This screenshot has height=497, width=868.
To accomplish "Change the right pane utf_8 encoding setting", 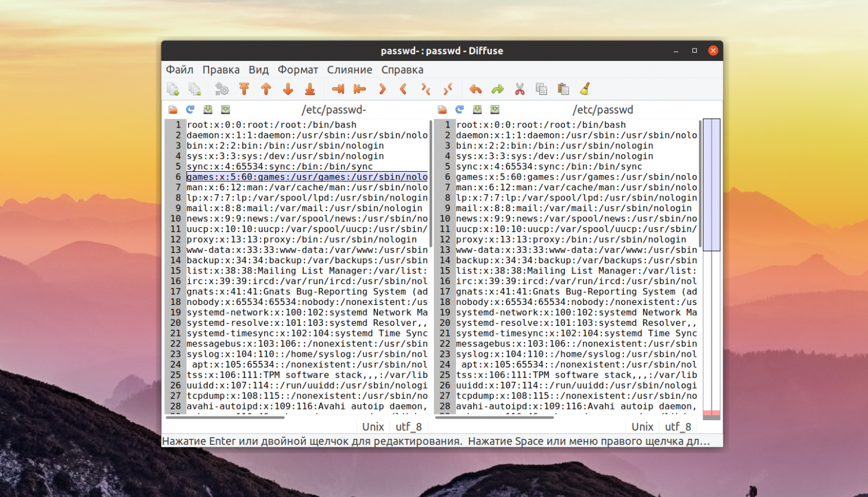I will pos(678,426).
